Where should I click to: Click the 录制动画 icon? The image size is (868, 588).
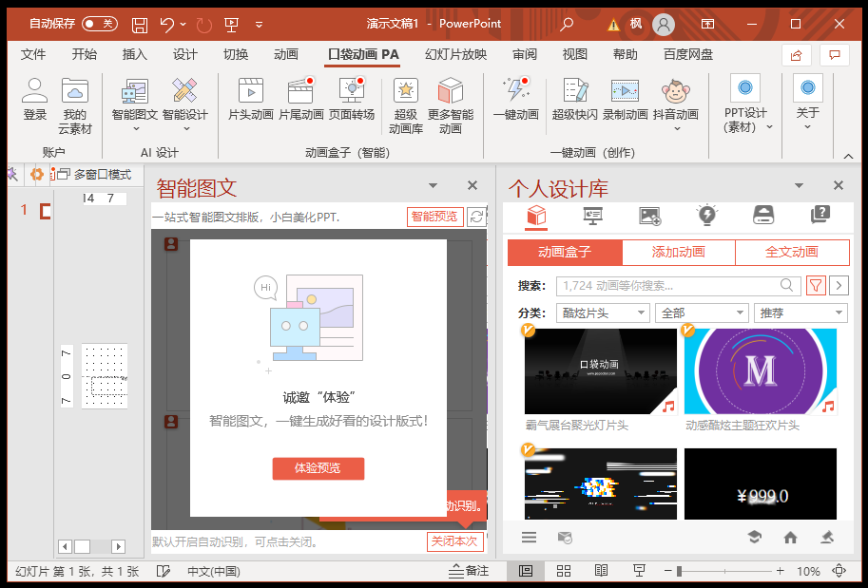(x=625, y=92)
